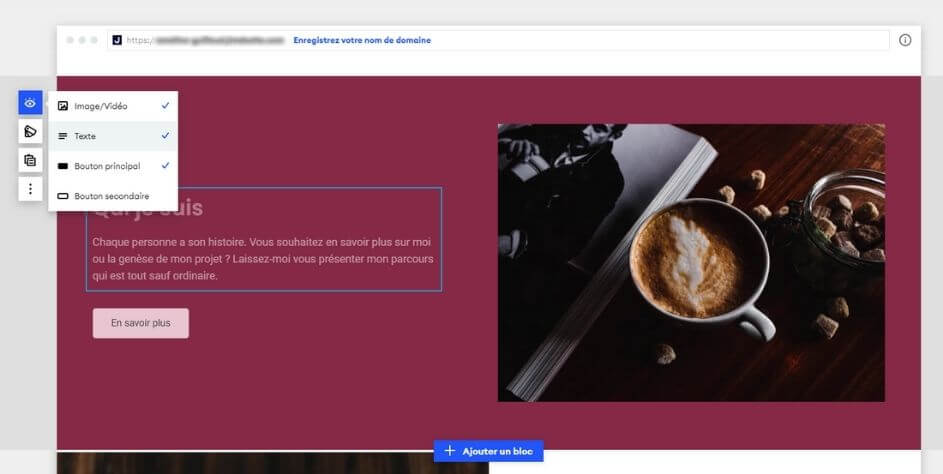Open the paint style icon

point(30,131)
